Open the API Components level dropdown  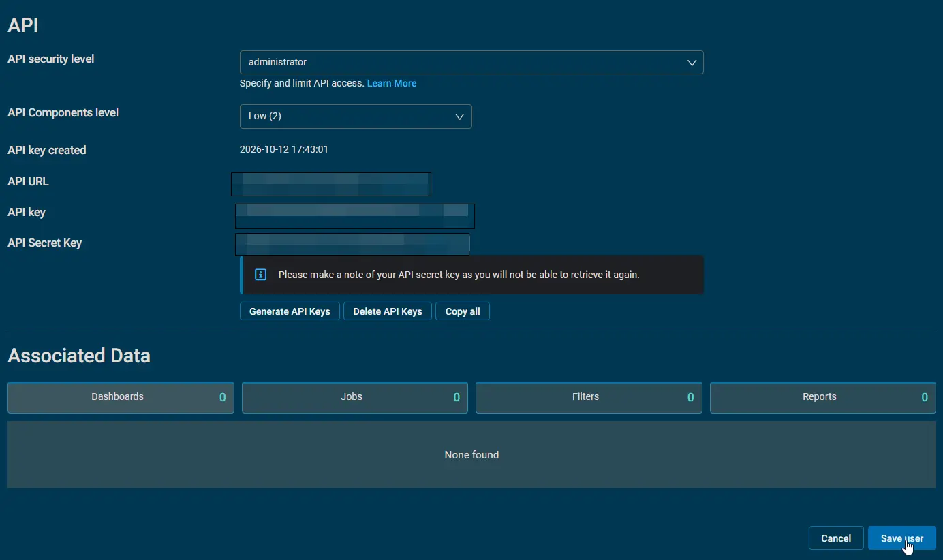(x=356, y=116)
